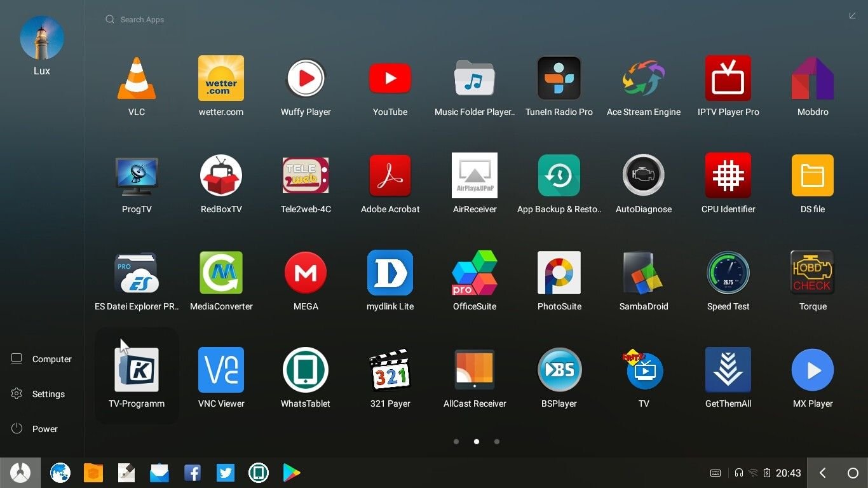Viewport: 868px width, 488px height.
Task: Launch AirReceiver app
Action: click(475, 175)
